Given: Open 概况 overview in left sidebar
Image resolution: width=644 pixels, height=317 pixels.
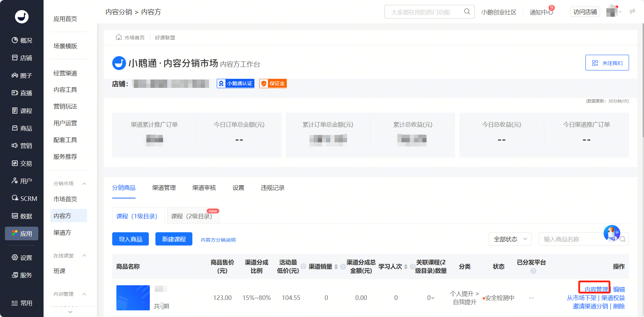Looking at the screenshot, I should [22, 40].
